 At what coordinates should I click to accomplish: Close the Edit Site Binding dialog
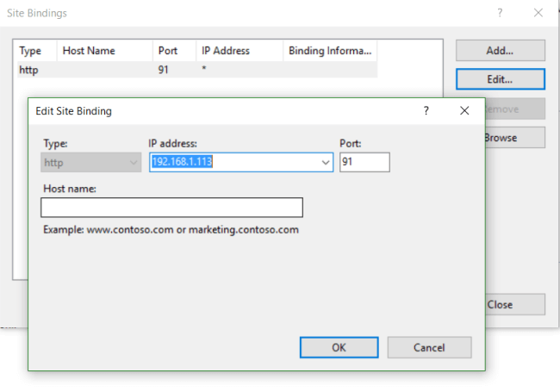[x=464, y=111]
